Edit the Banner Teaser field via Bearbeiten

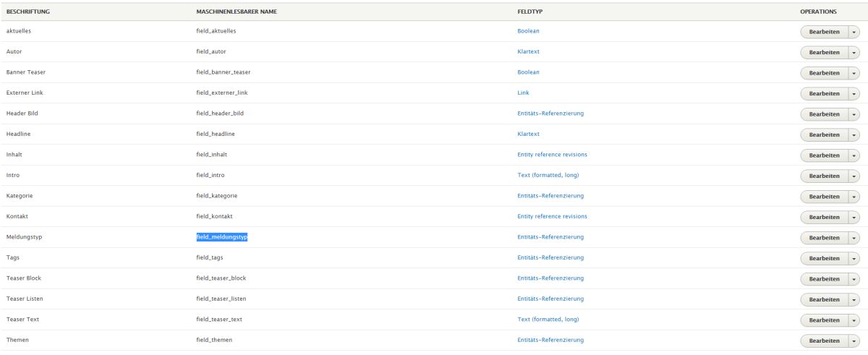pyautogui.click(x=824, y=73)
